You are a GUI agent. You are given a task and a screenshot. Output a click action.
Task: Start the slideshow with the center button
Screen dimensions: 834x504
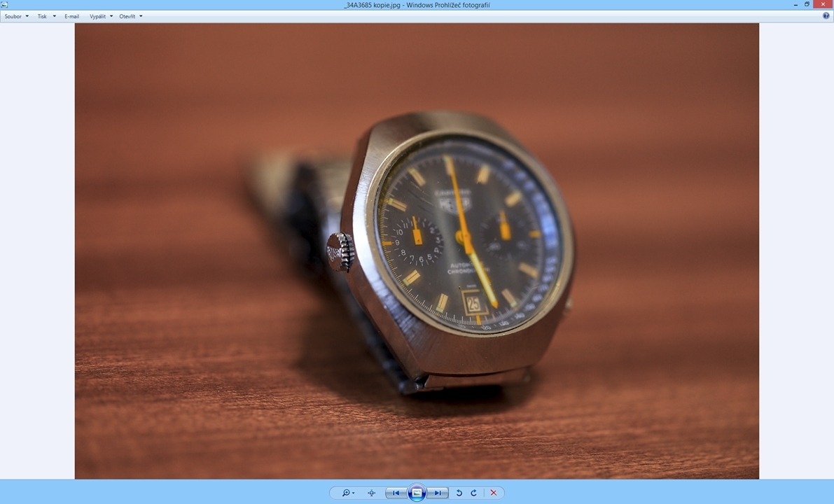point(417,493)
